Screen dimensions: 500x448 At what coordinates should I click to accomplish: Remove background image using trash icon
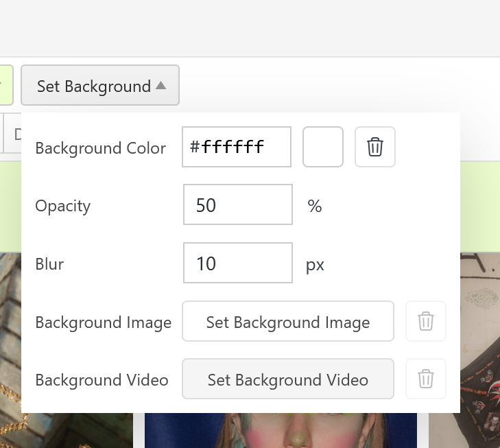(425, 321)
